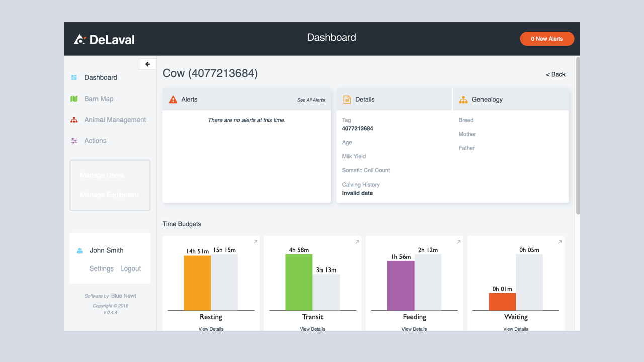This screenshot has width=644, height=362.
Task: View Details under the Feeding chart
Action: click(414, 329)
